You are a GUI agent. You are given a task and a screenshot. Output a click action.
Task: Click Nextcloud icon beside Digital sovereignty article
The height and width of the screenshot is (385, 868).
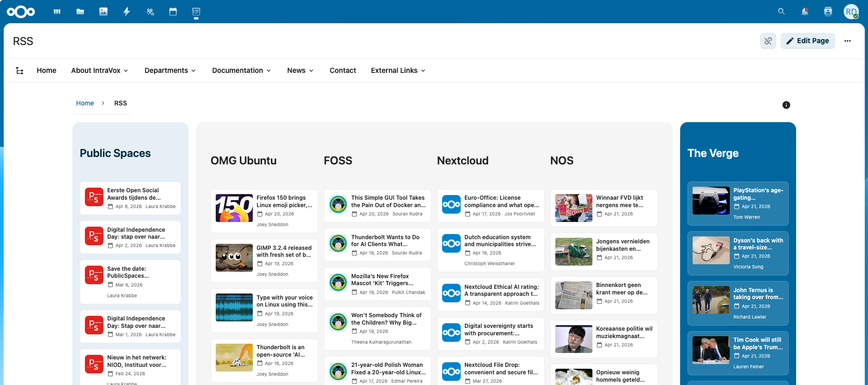point(451,332)
